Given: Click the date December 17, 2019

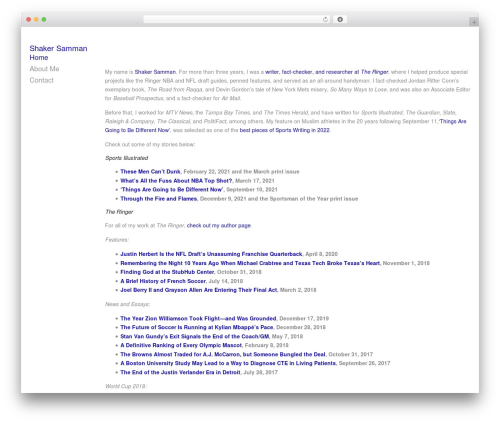Looking at the screenshot, I should tap(304, 318).
